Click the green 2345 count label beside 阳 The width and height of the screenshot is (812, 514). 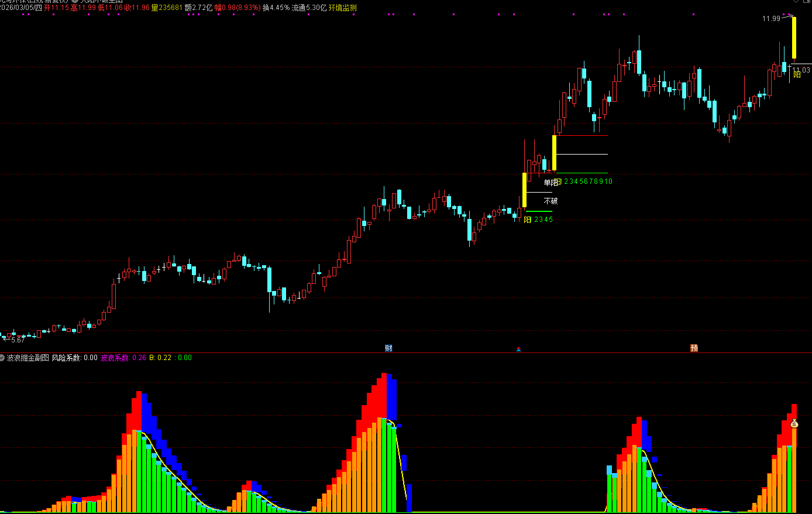[x=543, y=220]
